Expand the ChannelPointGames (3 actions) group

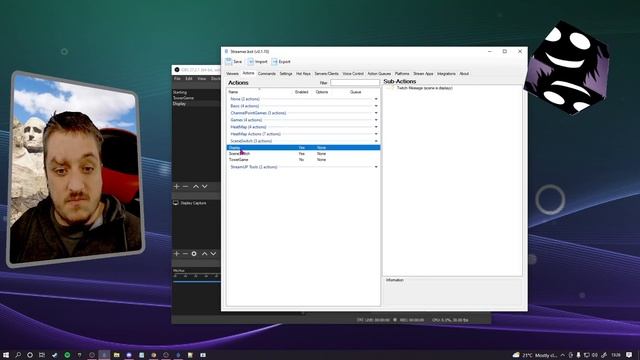click(376, 113)
